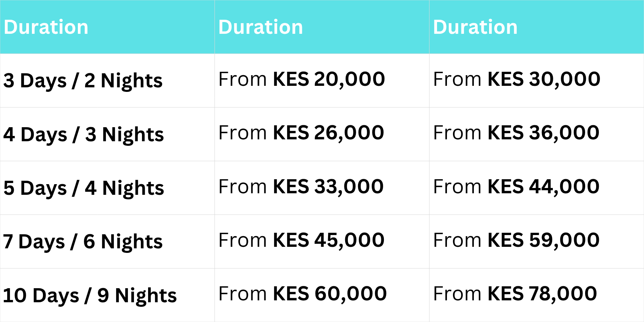Click the KES 26,000 price
Viewport: 644px width, 322px height.
click(x=328, y=133)
